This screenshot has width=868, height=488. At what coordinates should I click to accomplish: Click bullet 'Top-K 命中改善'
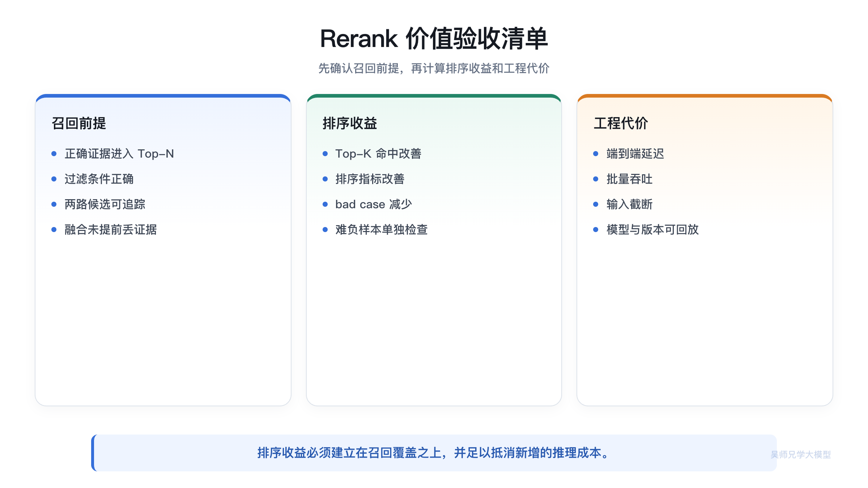click(378, 154)
